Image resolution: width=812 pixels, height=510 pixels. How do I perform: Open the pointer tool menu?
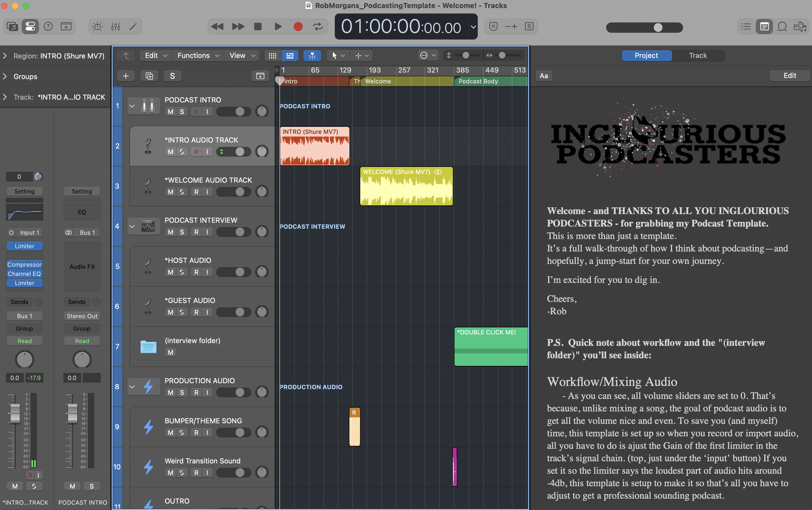pos(338,56)
